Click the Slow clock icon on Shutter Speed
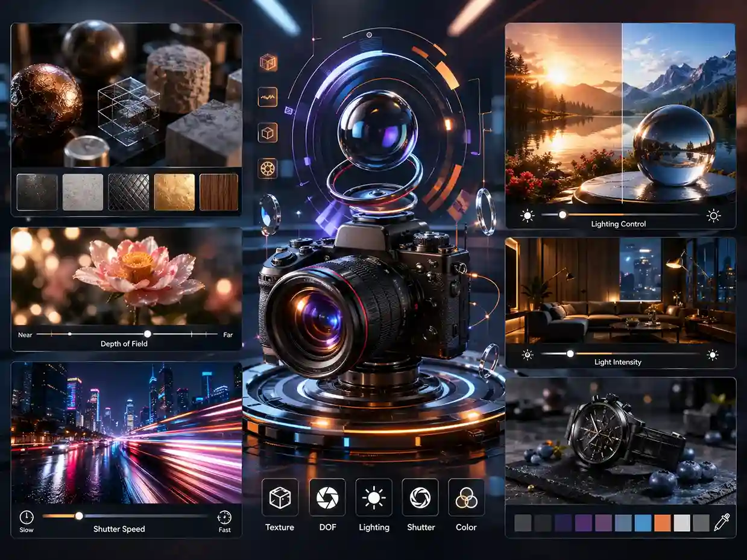The width and height of the screenshot is (747, 560). click(25, 517)
